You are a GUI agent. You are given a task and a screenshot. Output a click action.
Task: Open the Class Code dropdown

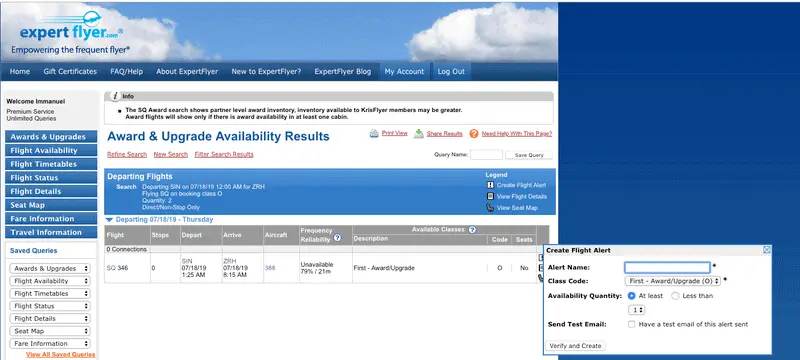click(x=672, y=281)
